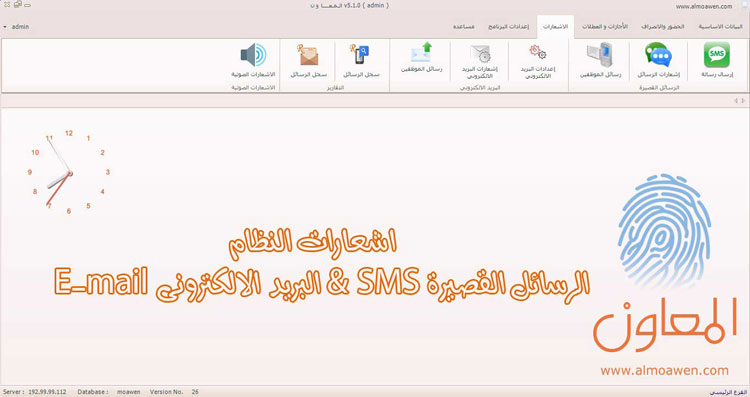Open the green SMS إرسال رسالة tool
Viewport: 750px width, 397px height.
[x=717, y=60]
